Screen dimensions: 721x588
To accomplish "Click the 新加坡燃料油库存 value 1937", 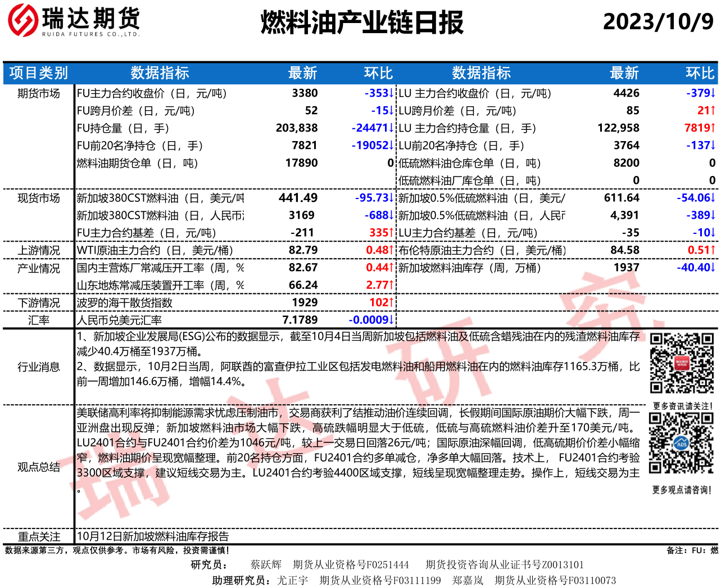I will [x=626, y=268].
